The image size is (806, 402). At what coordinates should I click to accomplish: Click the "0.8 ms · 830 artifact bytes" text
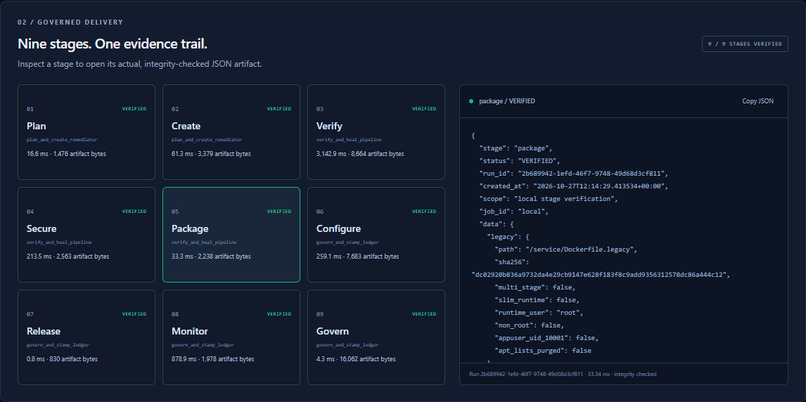(62, 359)
